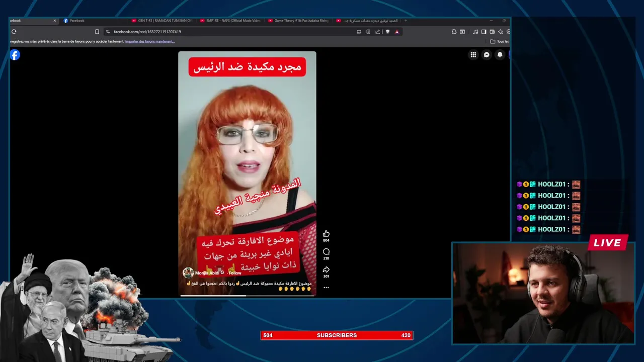Click the 804 likes count
The height and width of the screenshot is (362, 644).
click(326, 240)
